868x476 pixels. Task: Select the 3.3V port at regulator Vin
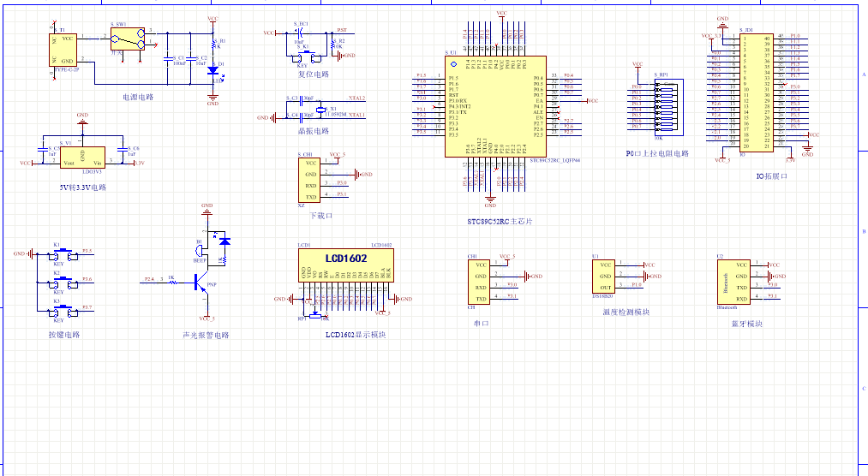point(135,163)
